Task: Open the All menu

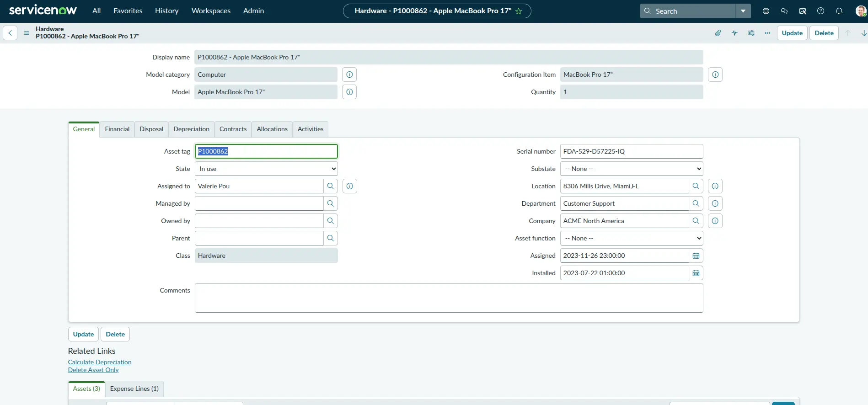Action: [96, 11]
